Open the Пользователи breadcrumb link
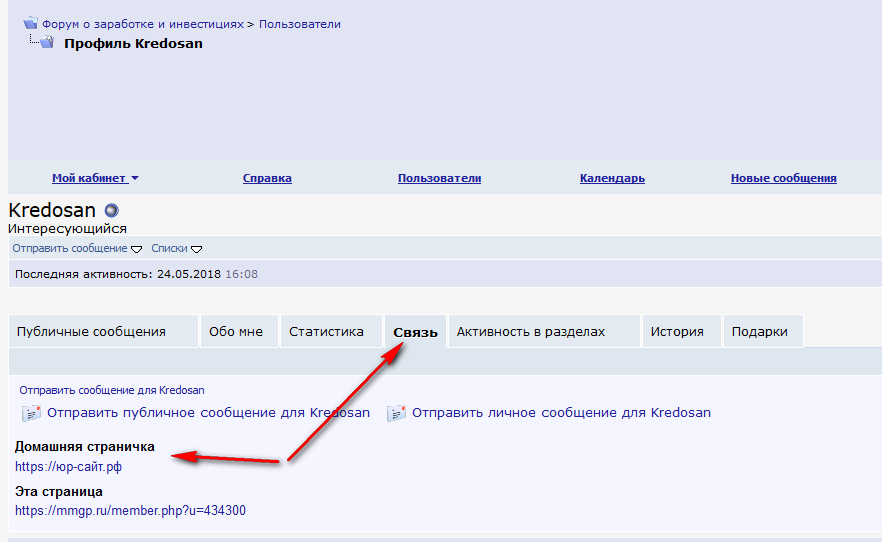 [300, 24]
